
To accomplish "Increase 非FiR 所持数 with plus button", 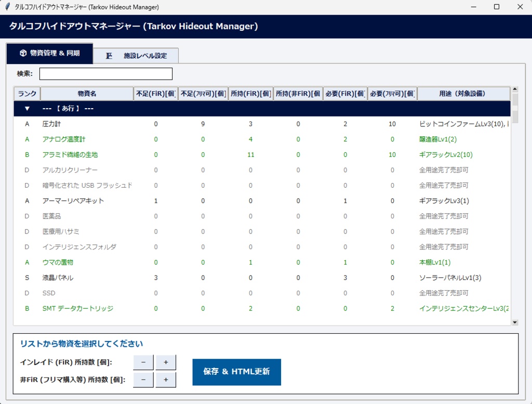I will [166, 380].
